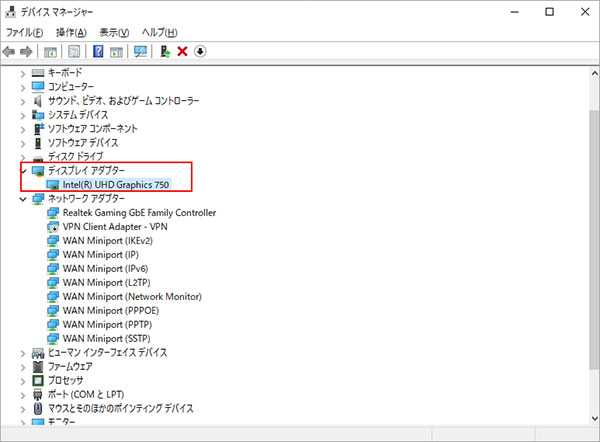Click the red X uninstall device icon
The width and height of the screenshot is (600, 442).
(182, 51)
